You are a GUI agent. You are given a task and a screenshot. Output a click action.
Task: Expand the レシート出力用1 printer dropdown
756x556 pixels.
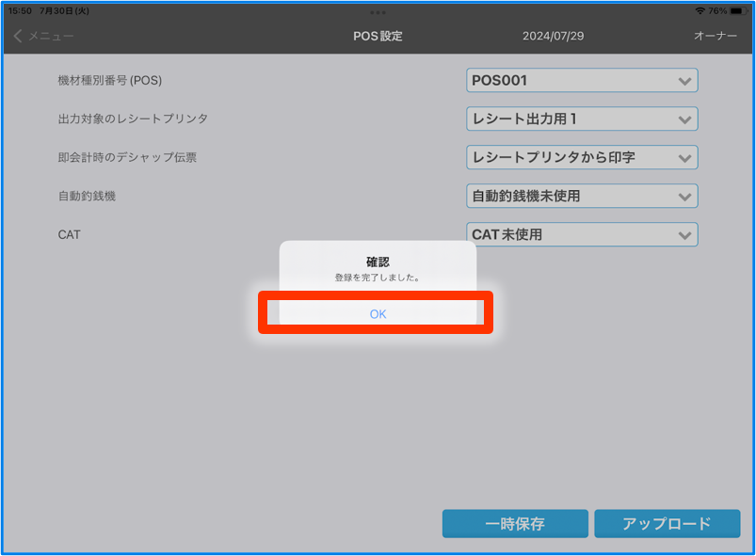[x=582, y=119]
